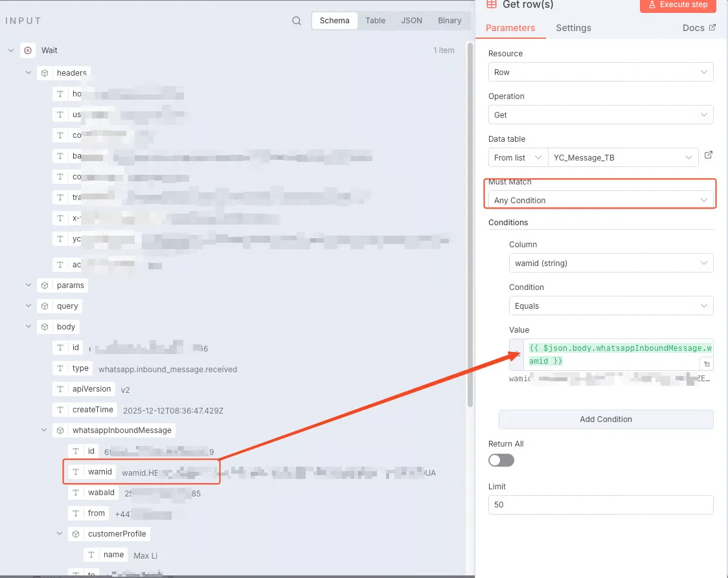Click the string type icon beside wamid
Viewport: 728px width, 578px height.
pos(76,472)
